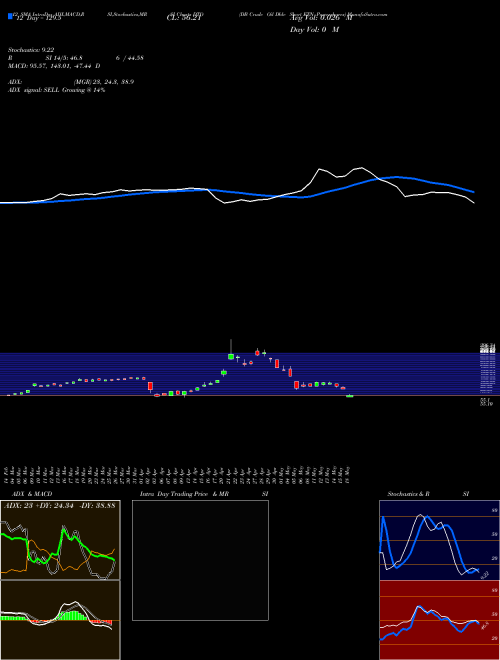Click the blue 12-day SMA legend square

pos(10,16)
